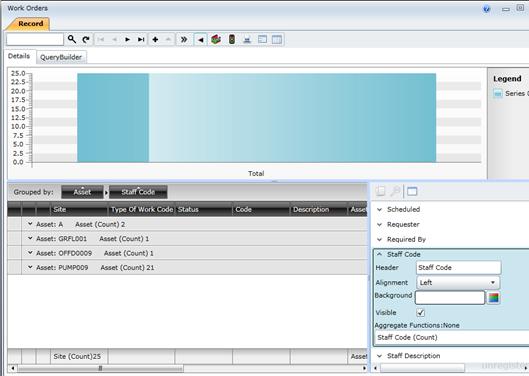Expand the Required By property section
Image resolution: width=529 pixels, height=376 pixels.
(380, 239)
